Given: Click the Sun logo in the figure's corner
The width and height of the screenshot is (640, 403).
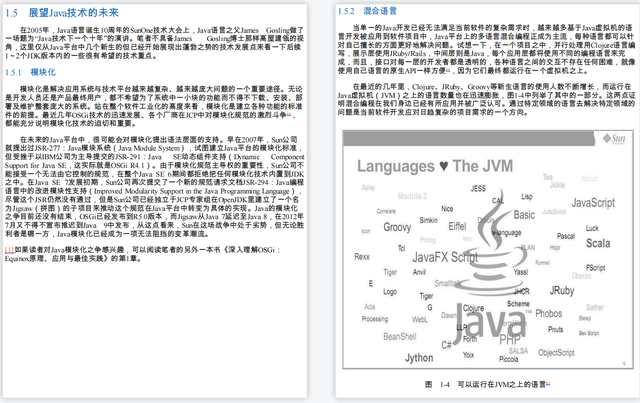Looking at the screenshot, I should [614, 139].
